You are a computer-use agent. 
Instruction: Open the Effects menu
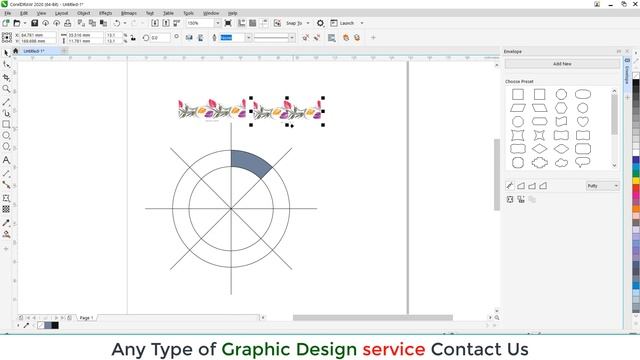pos(105,13)
